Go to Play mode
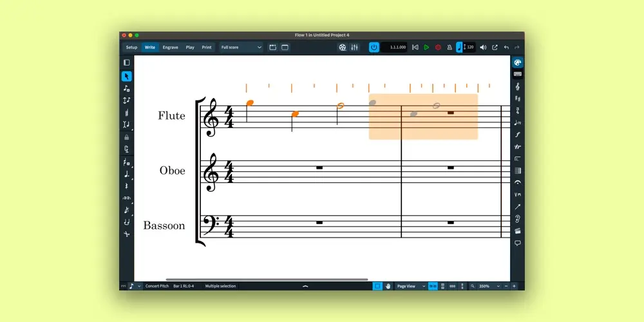This screenshot has height=322, width=644. click(x=190, y=47)
